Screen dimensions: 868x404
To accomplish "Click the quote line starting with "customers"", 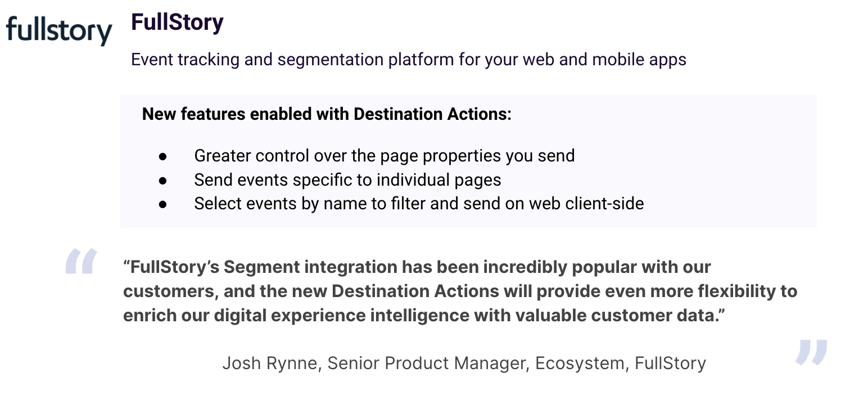I will 460,291.
